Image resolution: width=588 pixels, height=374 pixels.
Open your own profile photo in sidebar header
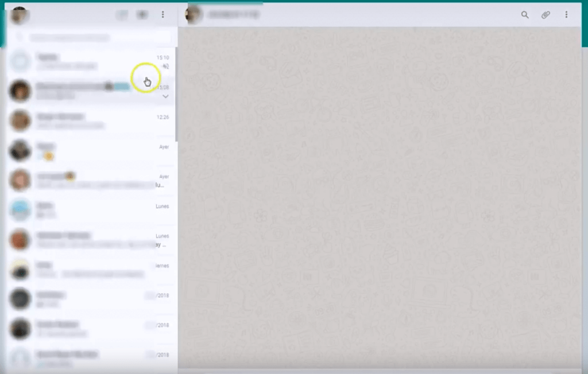(19, 15)
